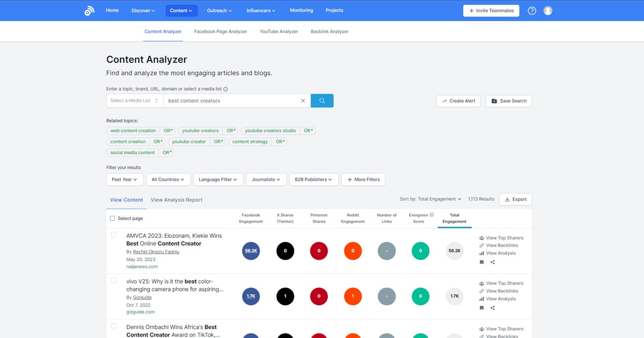Screen dimensions: 644x338
Task: Clear the search query with X icon
Action: [x=303, y=101]
